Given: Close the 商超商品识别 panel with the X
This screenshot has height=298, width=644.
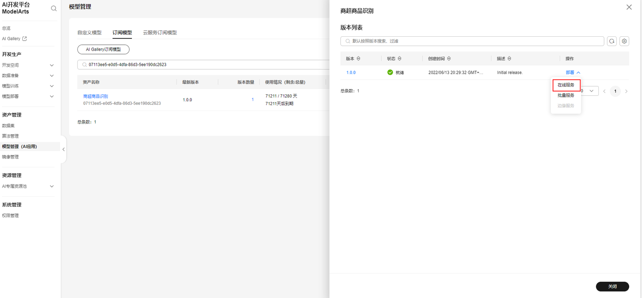Looking at the screenshot, I should click(629, 7).
